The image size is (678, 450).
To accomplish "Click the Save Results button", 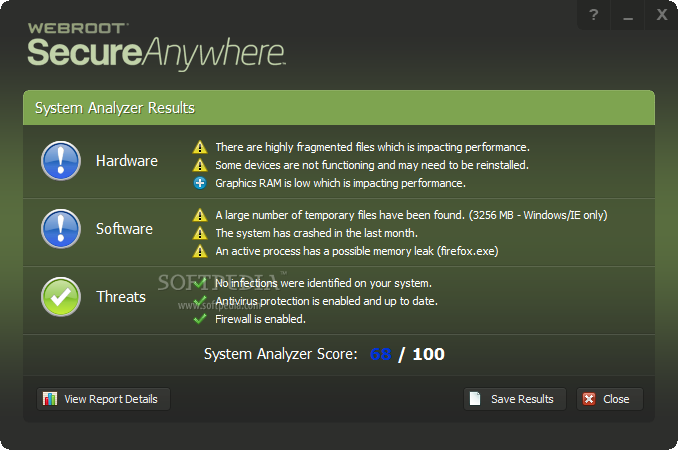I will (x=515, y=399).
